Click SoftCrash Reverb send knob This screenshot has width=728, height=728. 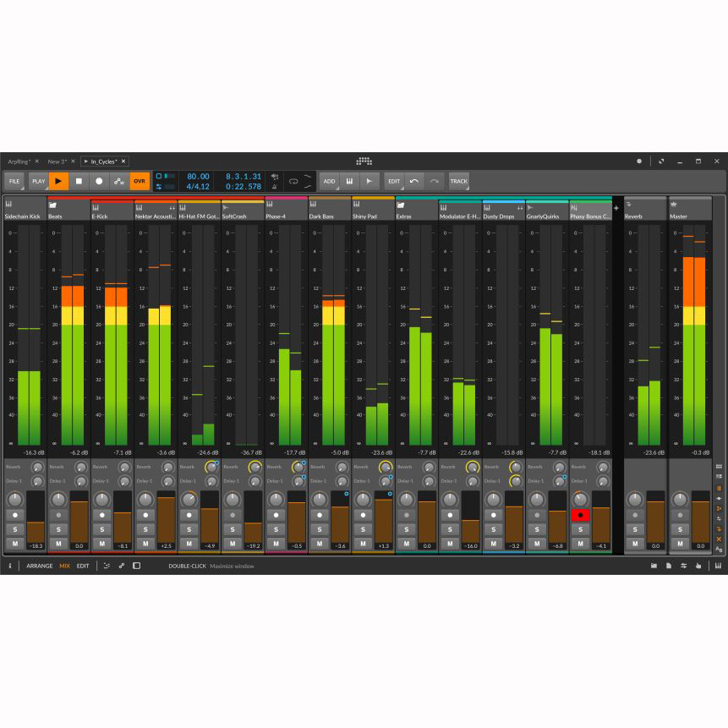255,467
